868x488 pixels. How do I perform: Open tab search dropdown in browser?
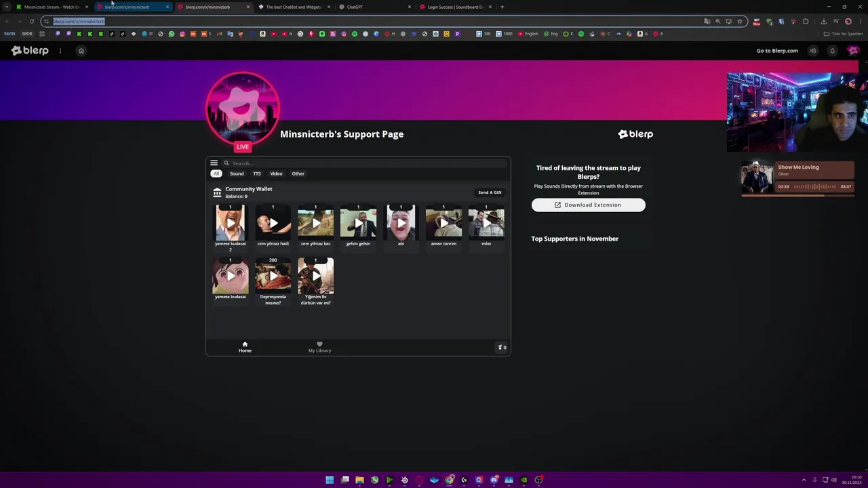click(7, 7)
